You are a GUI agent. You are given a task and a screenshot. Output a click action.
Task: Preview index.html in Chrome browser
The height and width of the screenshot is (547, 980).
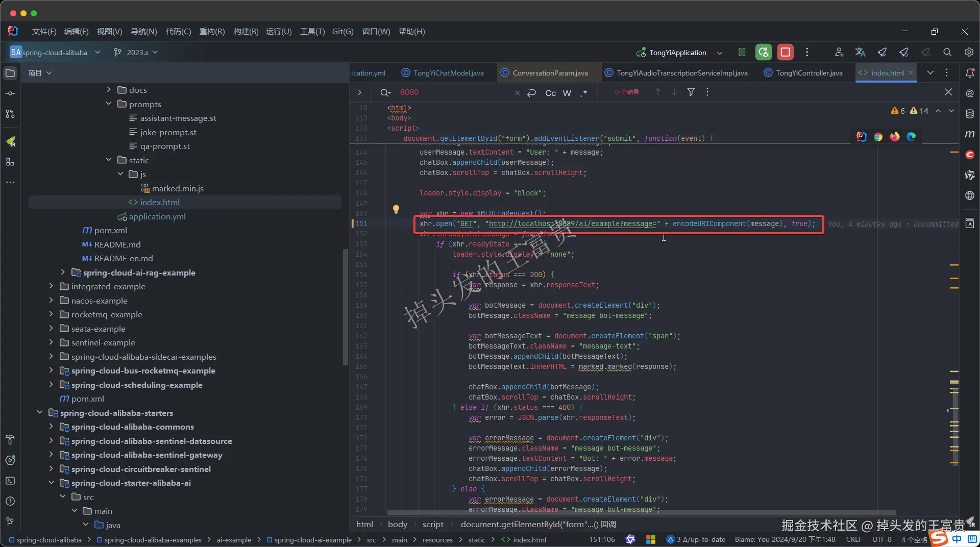click(x=878, y=137)
